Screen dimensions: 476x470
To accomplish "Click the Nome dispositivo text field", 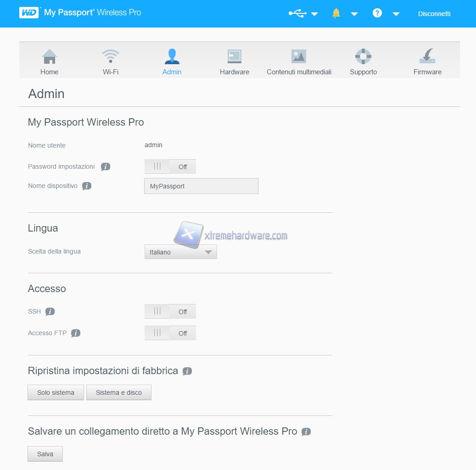I will coord(201,186).
